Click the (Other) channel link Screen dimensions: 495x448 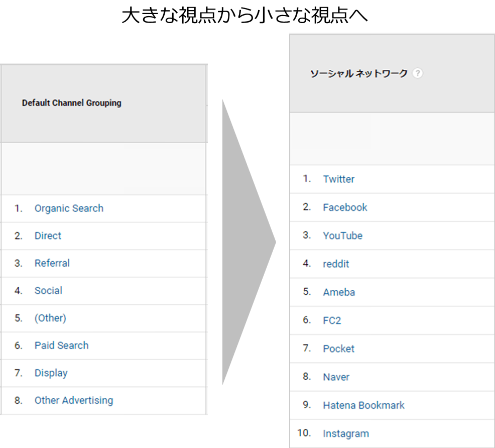coord(50,318)
